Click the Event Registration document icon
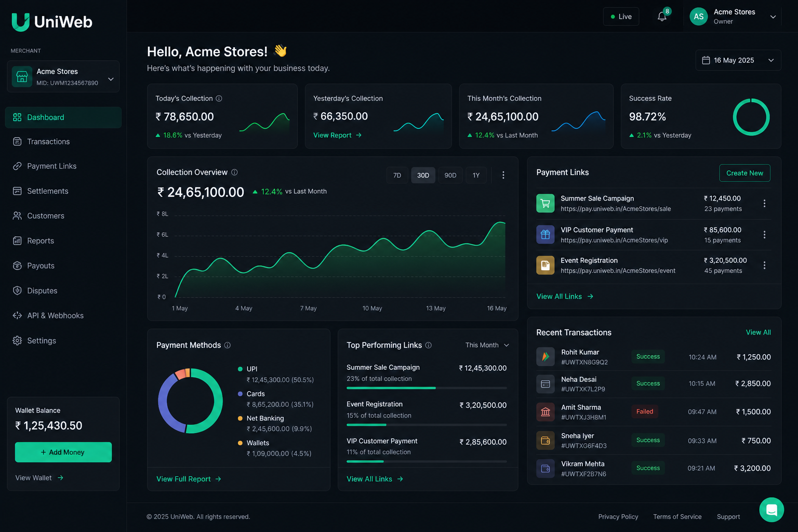This screenshot has height=532, width=798. [546, 265]
